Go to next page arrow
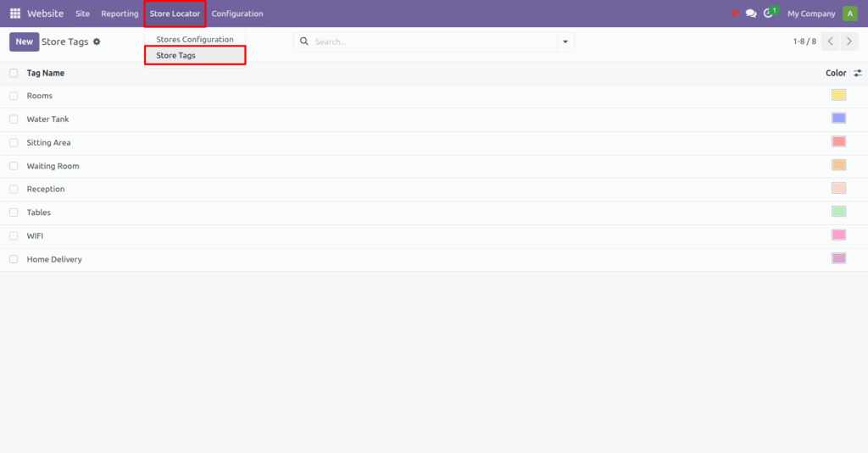868x453 pixels. click(x=849, y=41)
